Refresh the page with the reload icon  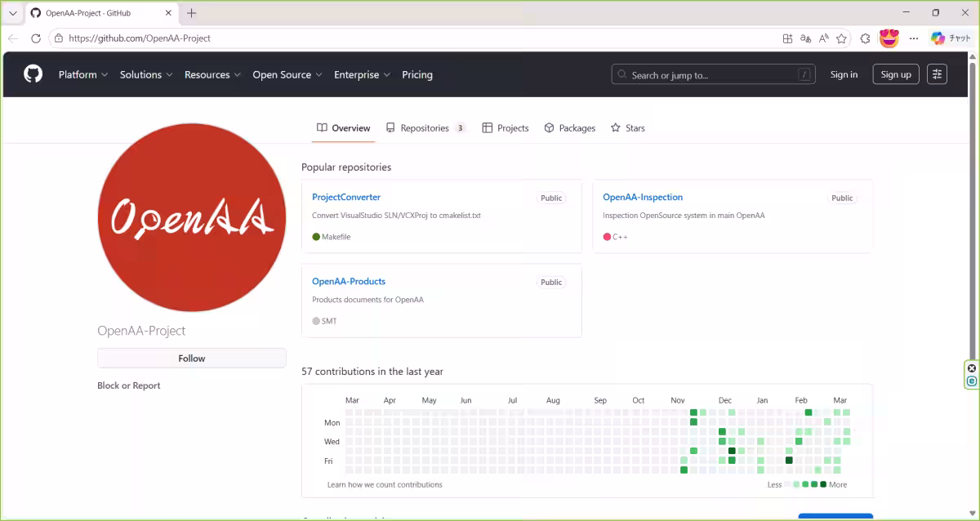(35, 38)
